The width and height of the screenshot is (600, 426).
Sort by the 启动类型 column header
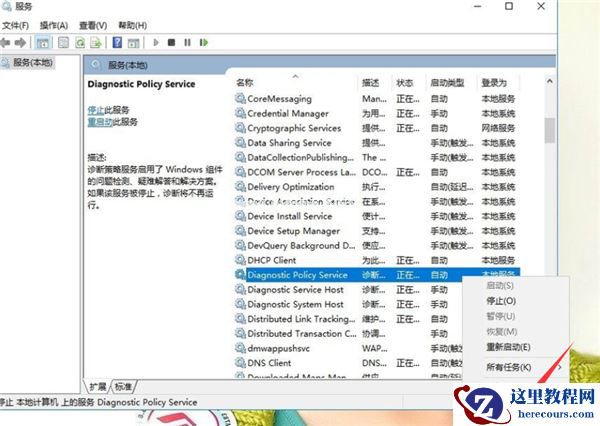pyautogui.click(x=447, y=83)
